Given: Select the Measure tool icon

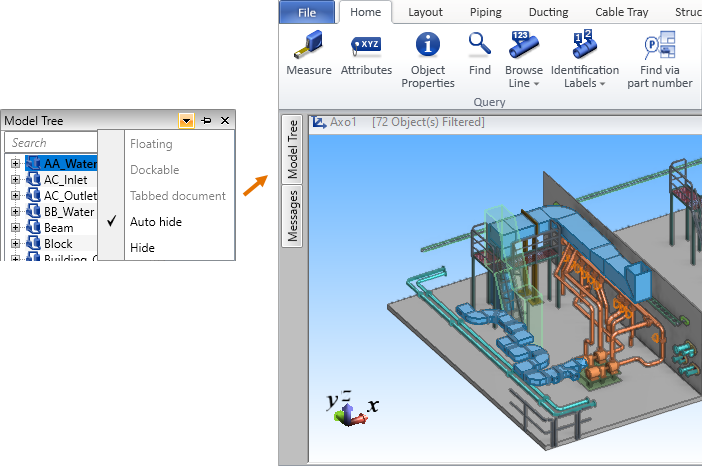Looking at the screenshot, I should pos(308,45).
